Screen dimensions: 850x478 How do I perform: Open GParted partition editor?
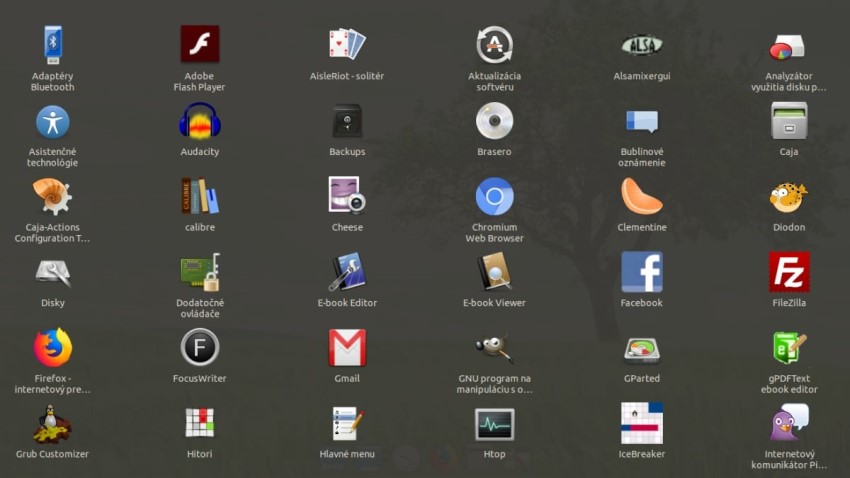click(642, 350)
